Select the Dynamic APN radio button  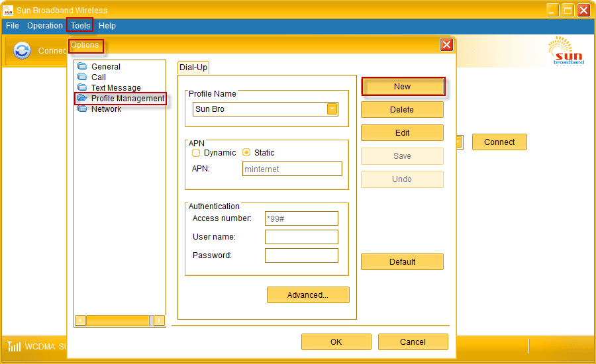(196, 153)
